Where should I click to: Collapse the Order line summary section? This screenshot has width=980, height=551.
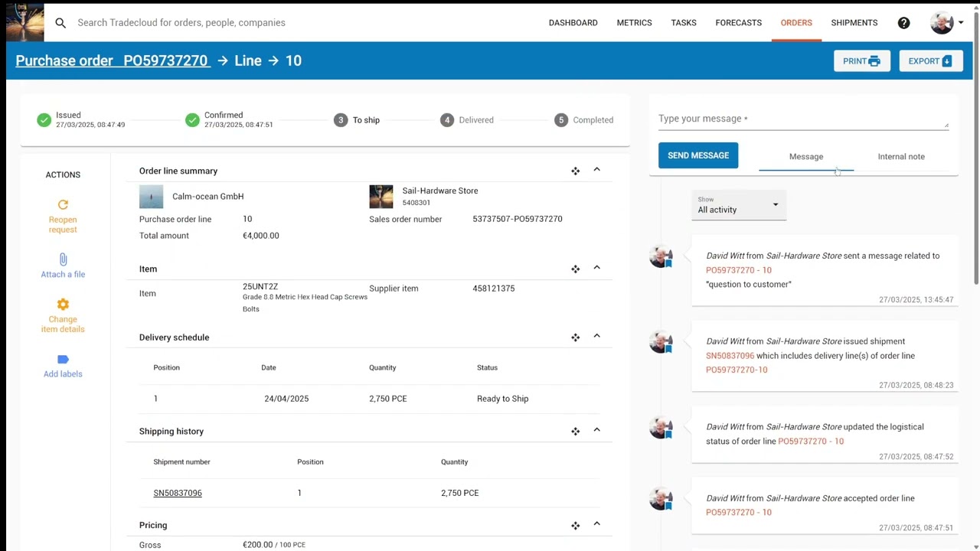pos(596,170)
